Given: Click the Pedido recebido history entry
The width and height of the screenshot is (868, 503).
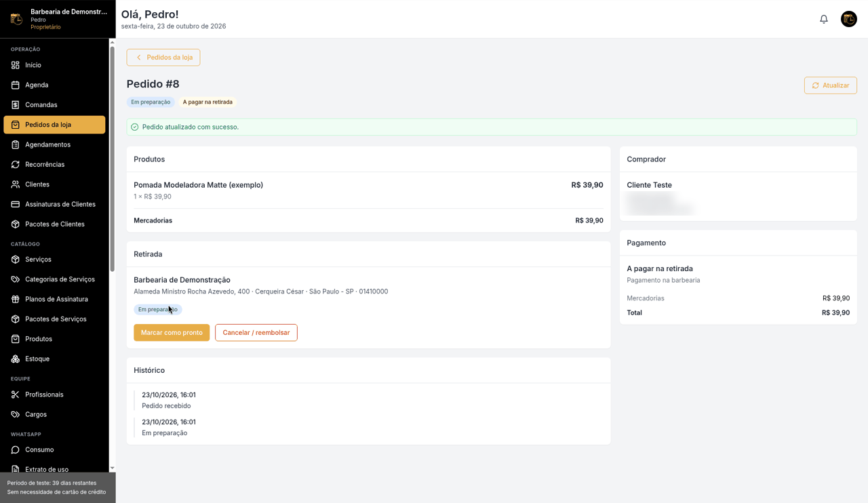Looking at the screenshot, I should 166,406.
